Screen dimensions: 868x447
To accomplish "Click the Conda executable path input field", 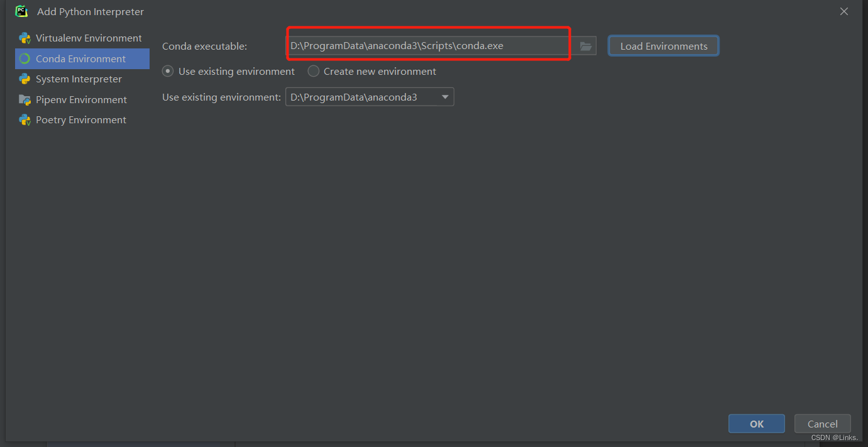I will point(427,45).
